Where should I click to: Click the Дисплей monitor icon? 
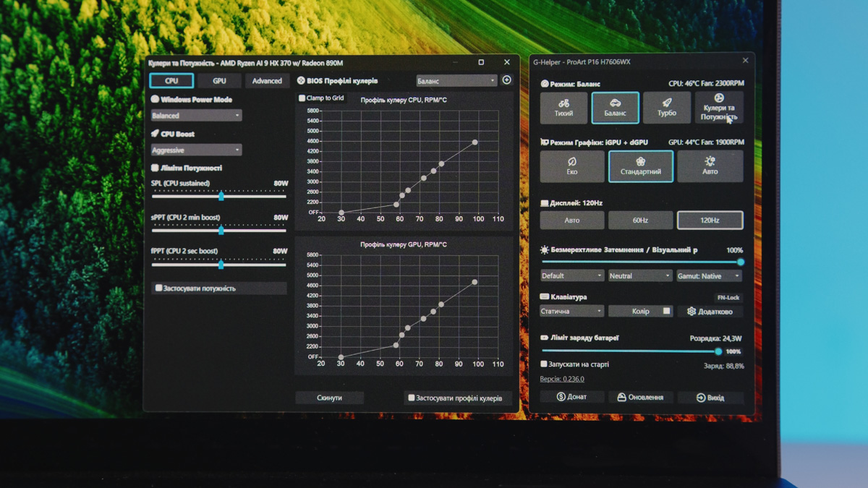(544, 203)
